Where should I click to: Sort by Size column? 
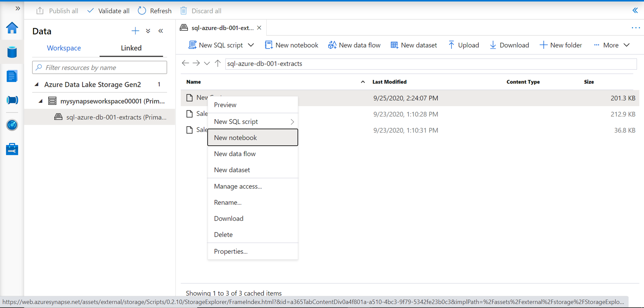pos(589,82)
